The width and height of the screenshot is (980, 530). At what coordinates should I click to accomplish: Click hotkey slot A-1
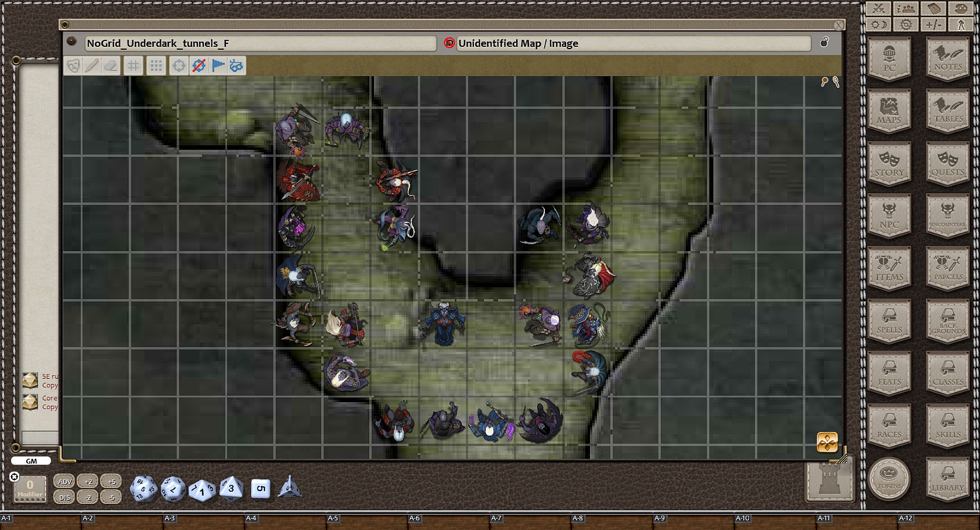click(x=41, y=522)
